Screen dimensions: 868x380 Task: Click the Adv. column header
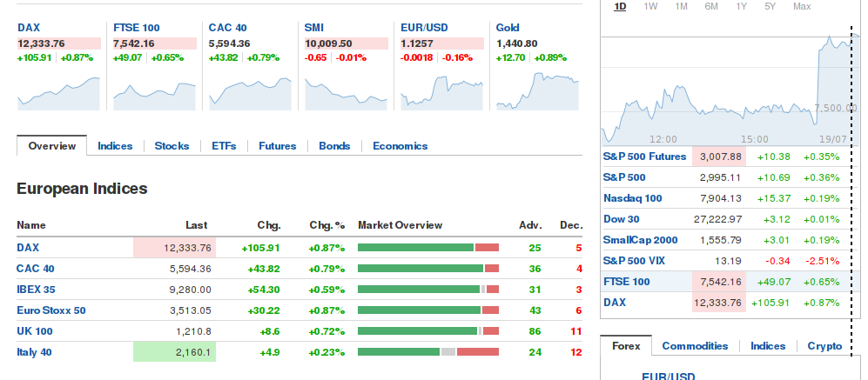coord(530,225)
